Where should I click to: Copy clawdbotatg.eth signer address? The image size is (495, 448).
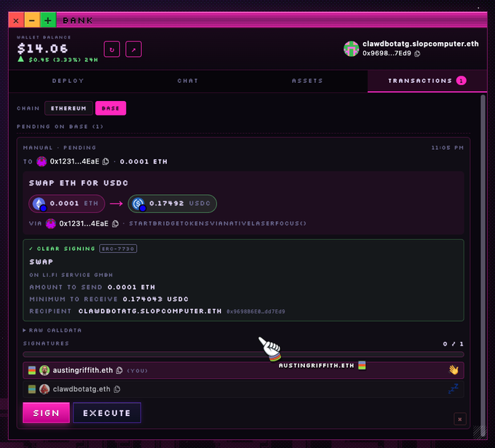point(116,389)
